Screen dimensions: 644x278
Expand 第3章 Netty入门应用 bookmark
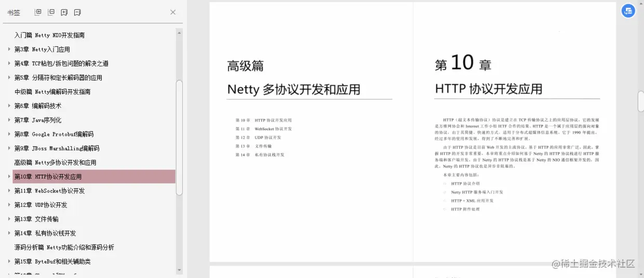pyautogui.click(x=9, y=49)
